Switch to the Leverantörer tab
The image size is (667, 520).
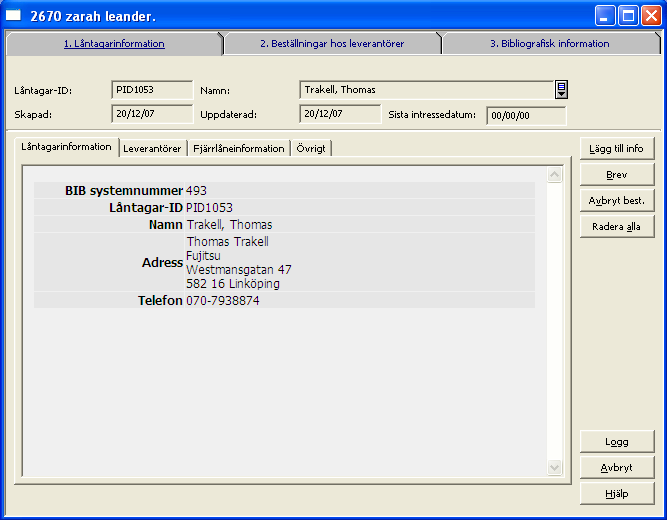[x=152, y=149]
